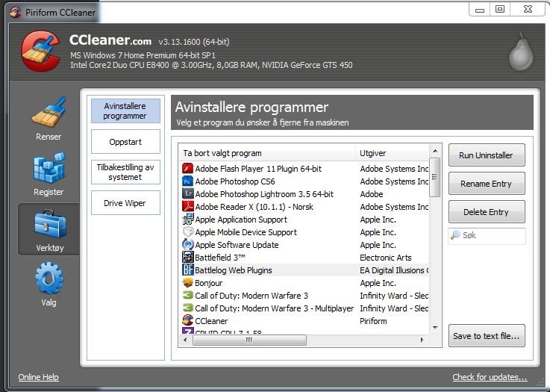Screen dimensions: 550x392
Task: Click the CCleaner row icon in the list
Action: pos(187,320)
